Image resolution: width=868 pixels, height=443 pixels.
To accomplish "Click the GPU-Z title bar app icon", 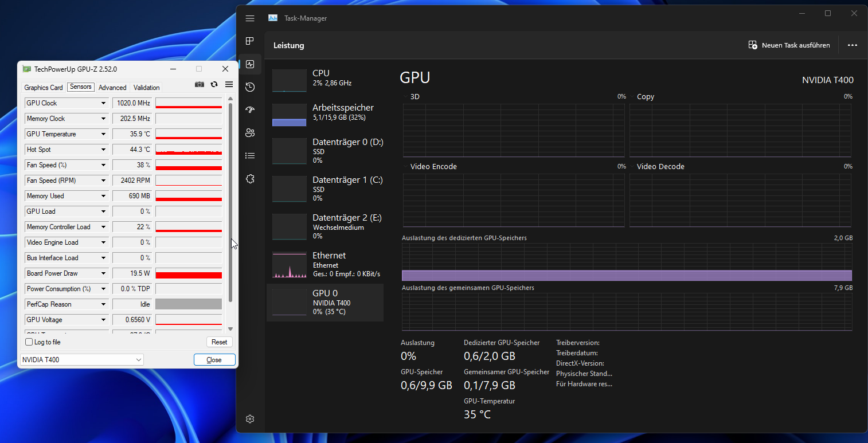I will [x=27, y=69].
